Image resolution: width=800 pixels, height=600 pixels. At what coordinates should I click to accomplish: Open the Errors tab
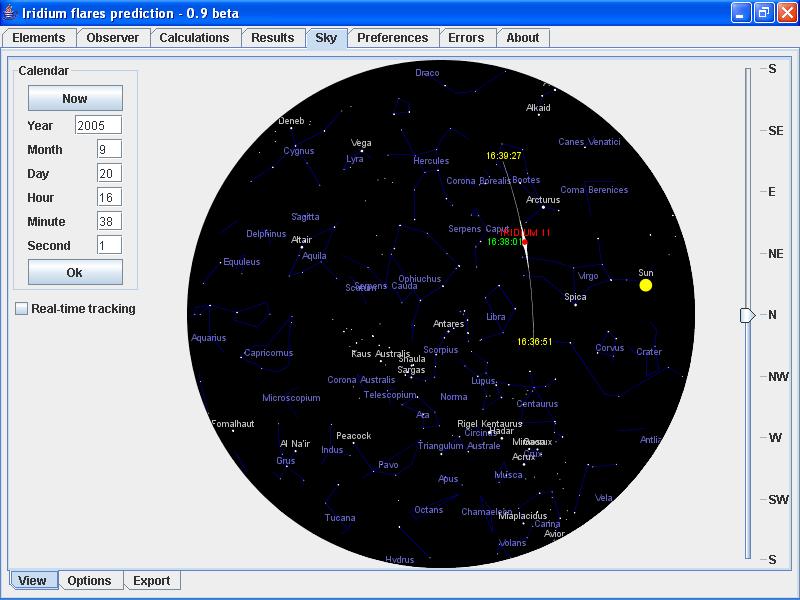(x=466, y=38)
